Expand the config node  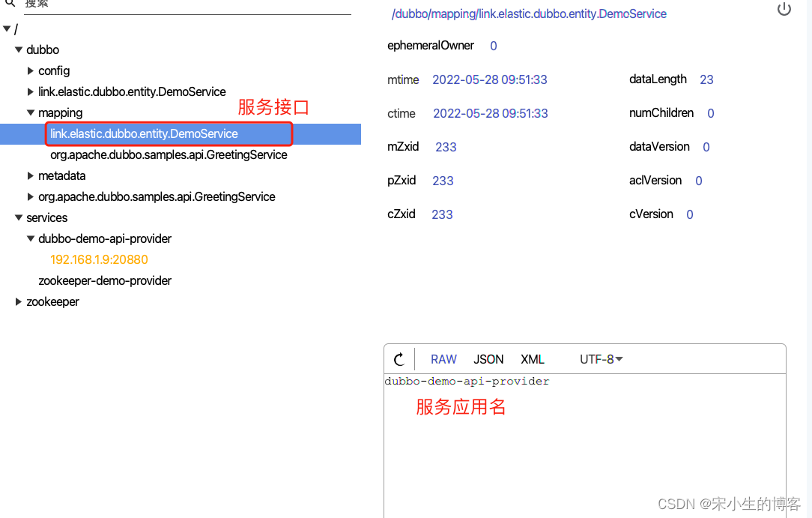[x=31, y=71]
